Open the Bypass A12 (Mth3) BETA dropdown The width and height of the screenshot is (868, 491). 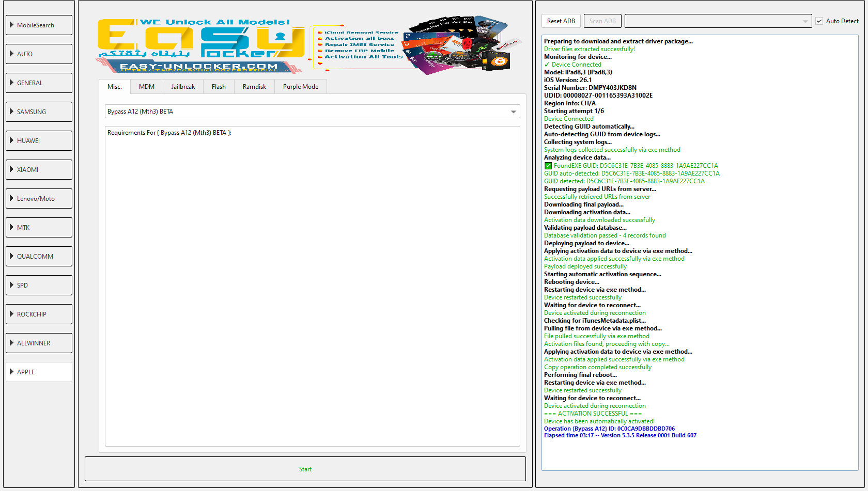point(312,112)
